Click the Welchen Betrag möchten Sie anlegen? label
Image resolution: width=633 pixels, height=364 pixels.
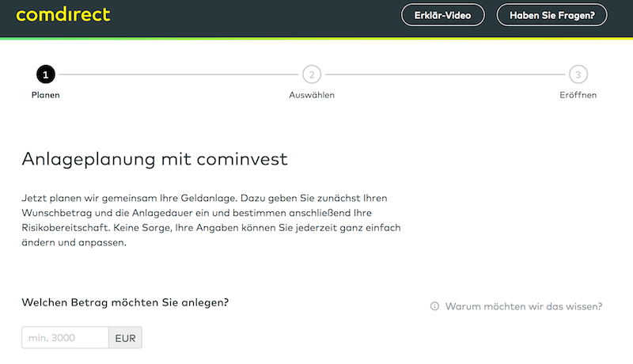click(125, 302)
